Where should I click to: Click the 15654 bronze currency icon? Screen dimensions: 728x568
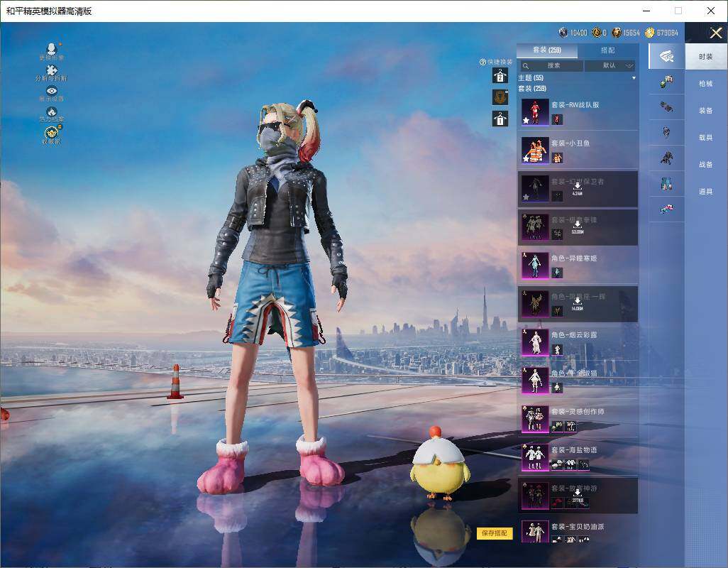[617, 33]
